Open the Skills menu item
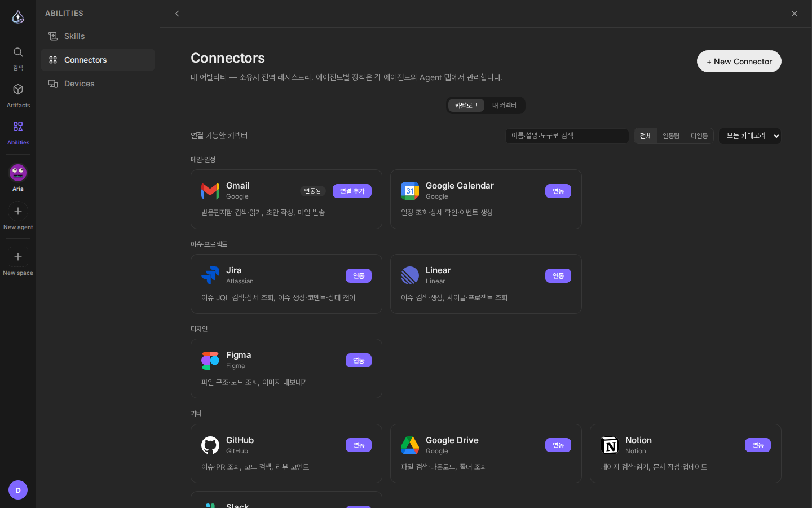812x508 pixels. [98, 36]
